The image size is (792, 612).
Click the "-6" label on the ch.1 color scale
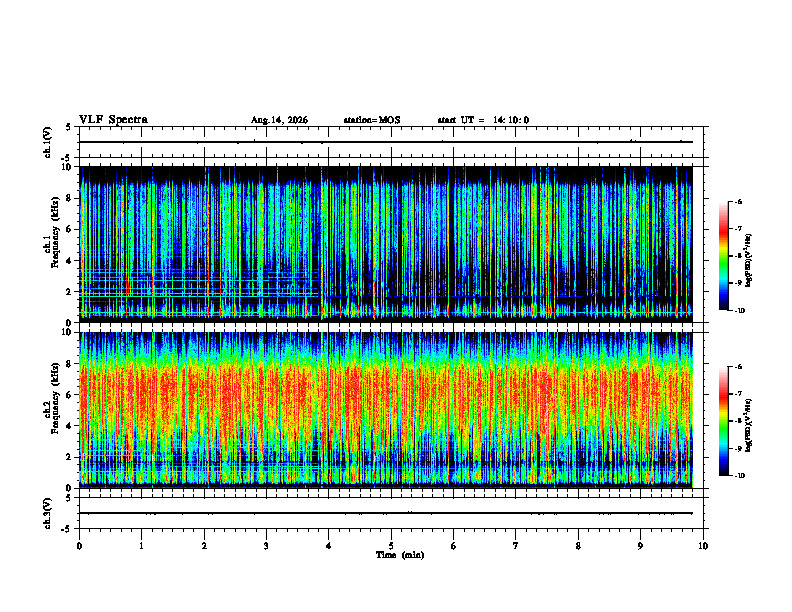[x=738, y=201]
